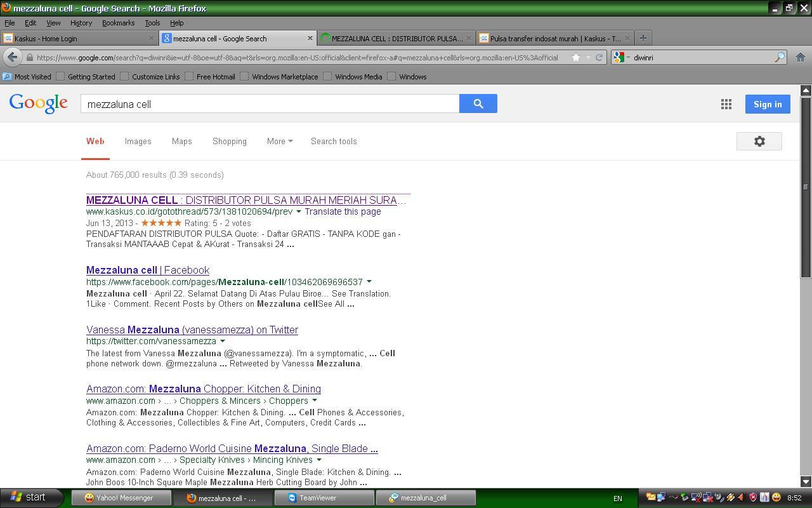Open a new tab with the plus button
The image size is (812, 508).
point(643,38)
